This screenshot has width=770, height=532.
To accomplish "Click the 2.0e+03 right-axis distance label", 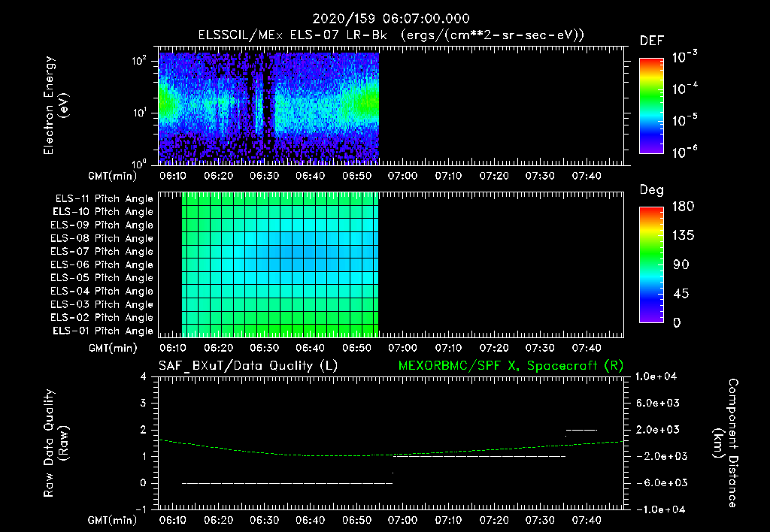I will [657, 430].
